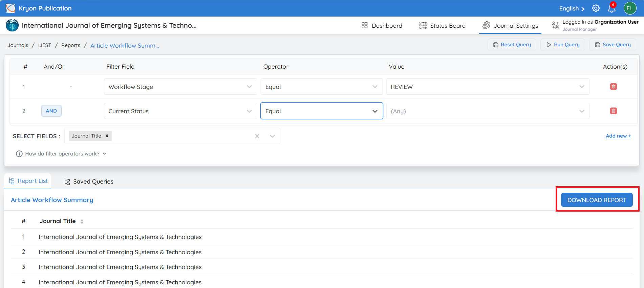Image resolution: width=644 pixels, height=288 pixels.
Task: Open the EL user avatar menu
Action: pos(630,8)
